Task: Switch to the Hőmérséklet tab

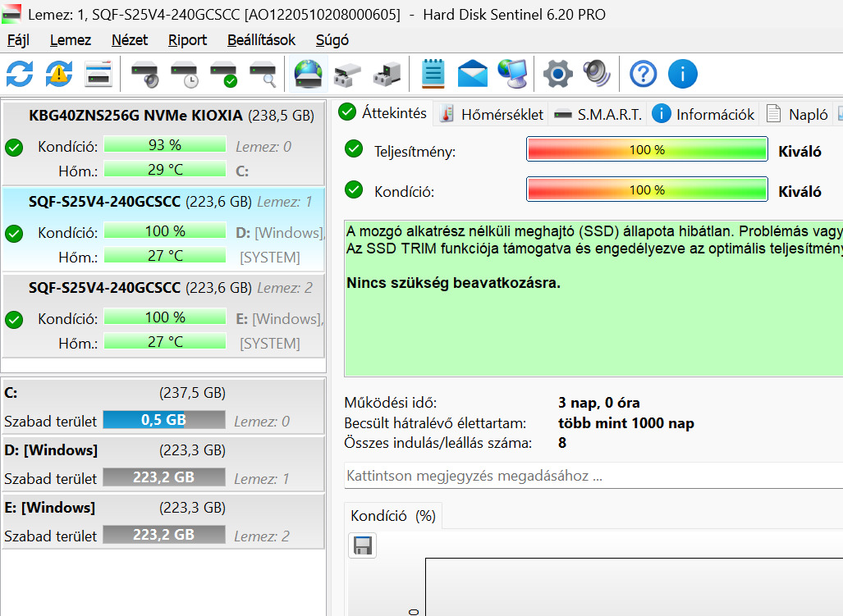Action: tap(491, 114)
